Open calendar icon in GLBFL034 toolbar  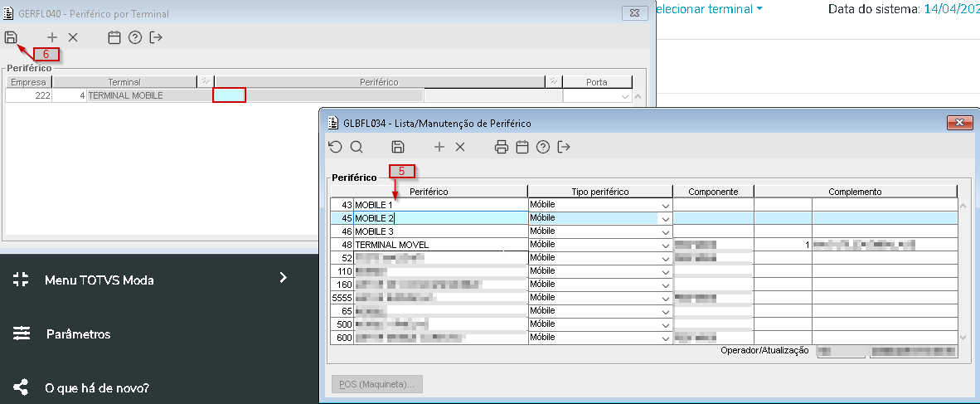coord(522,147)
